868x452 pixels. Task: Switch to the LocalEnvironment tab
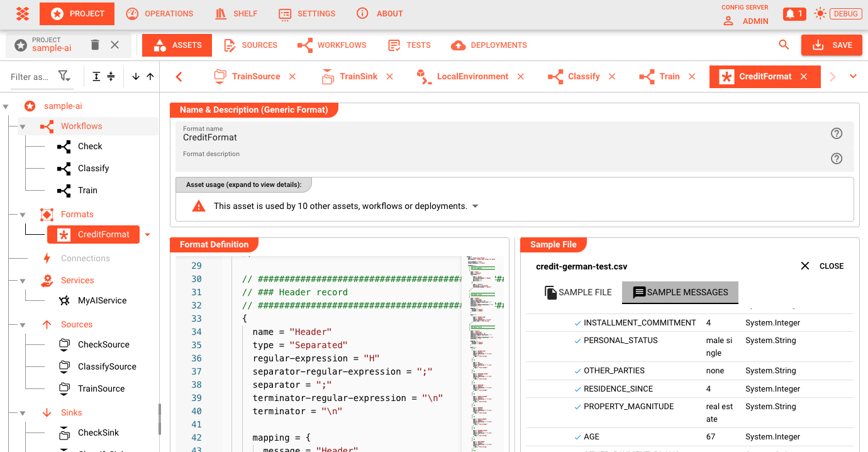472,76
